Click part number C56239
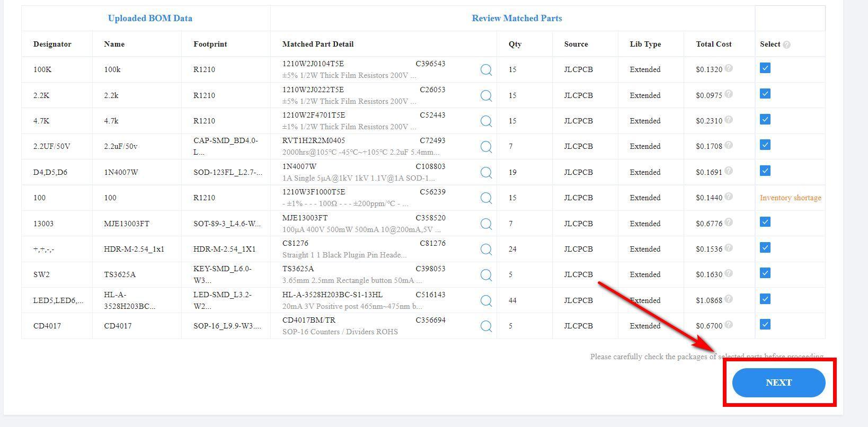This screenshot has width=868, height=427. coord(432,192)
